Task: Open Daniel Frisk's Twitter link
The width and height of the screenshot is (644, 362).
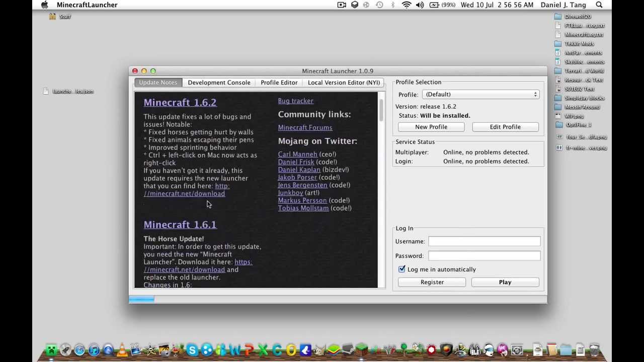Action: (x=296, y=162)
